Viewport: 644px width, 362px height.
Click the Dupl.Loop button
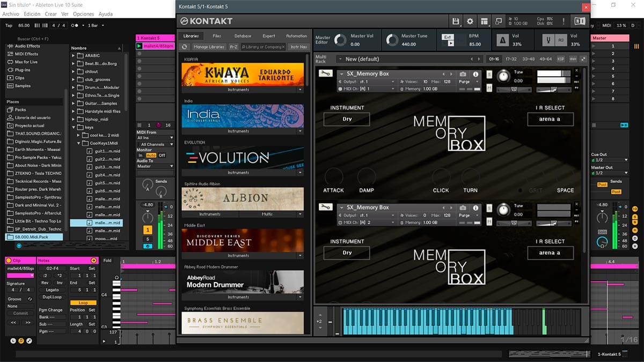coord(52,297)
